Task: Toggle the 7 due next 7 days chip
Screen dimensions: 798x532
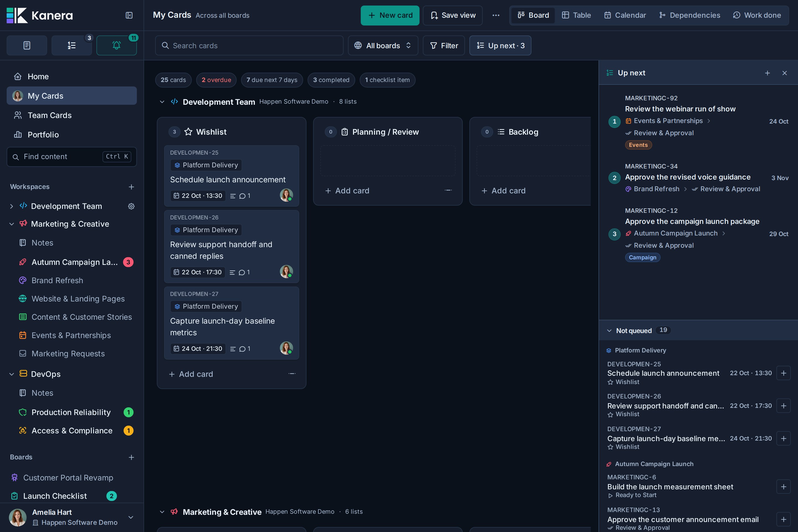Action: (272, 80)
